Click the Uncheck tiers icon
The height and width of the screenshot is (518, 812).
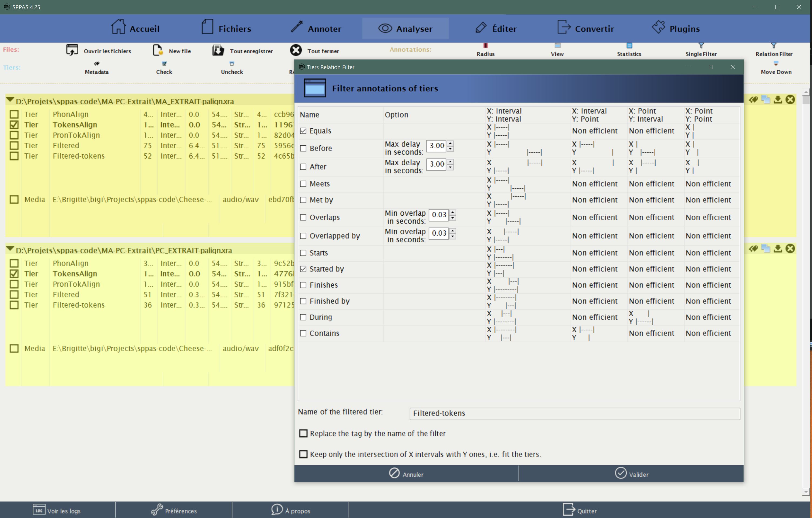(232, 64)
